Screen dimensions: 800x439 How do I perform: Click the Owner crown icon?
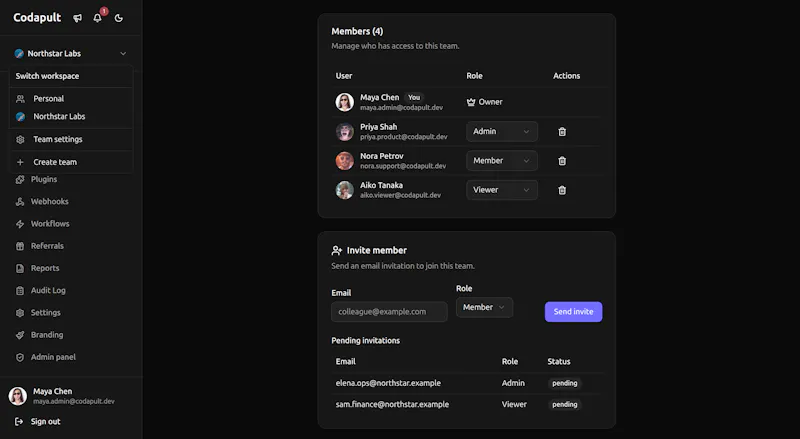[471, 102]
